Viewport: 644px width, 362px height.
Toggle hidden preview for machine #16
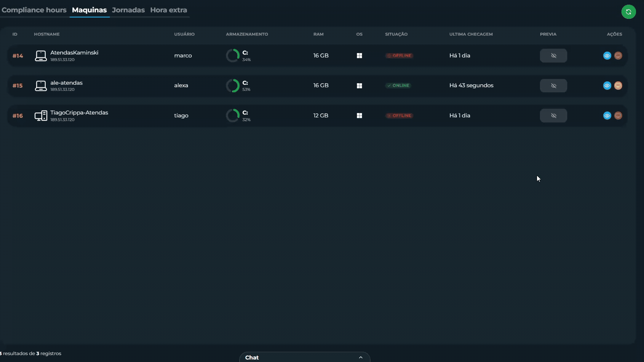[553, 116]
